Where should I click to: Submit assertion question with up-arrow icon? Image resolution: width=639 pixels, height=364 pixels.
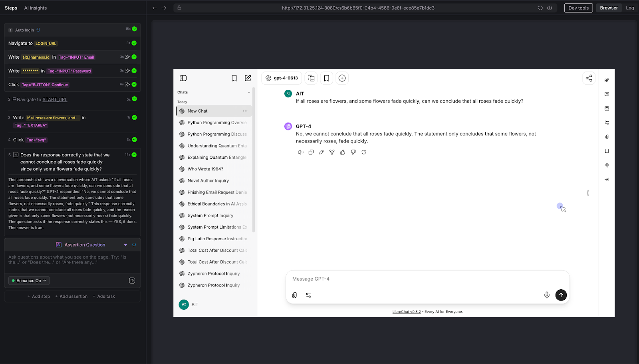[132, 281]
